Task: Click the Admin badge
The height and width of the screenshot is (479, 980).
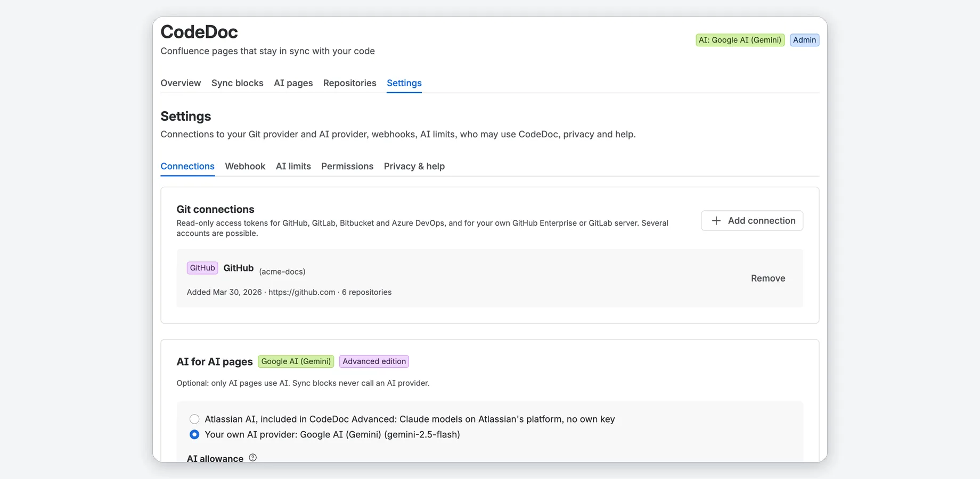Action: pyautogui.click(x=804, y=40)
